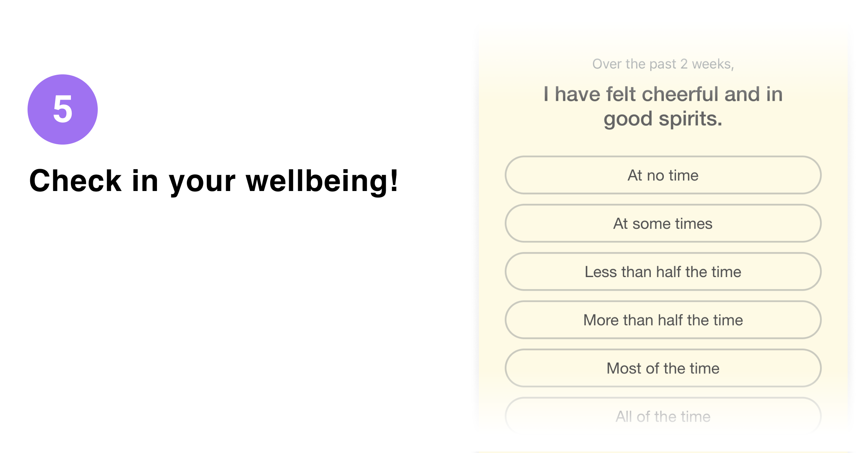Screen dimensions: 868x453
Task: Pick the second answer pill from the top
Action: 663,223
